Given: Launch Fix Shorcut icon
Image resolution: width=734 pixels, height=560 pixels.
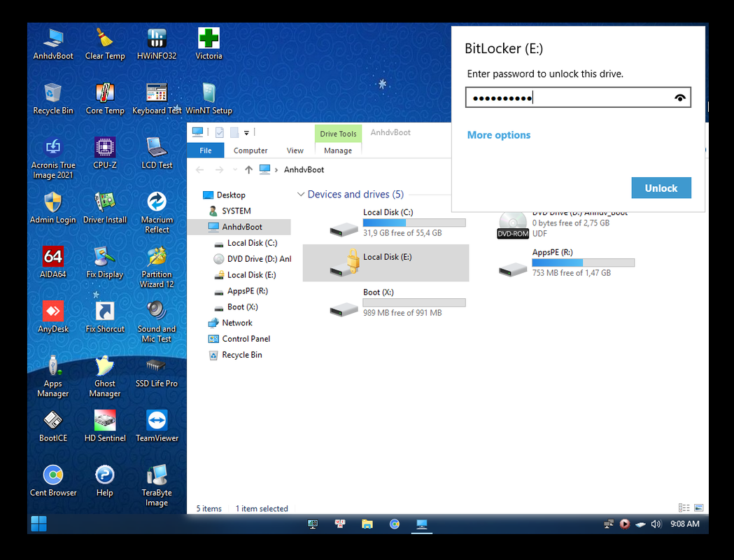Looking at the screenshot, I should pyautogui.click(x=105, y=318).
